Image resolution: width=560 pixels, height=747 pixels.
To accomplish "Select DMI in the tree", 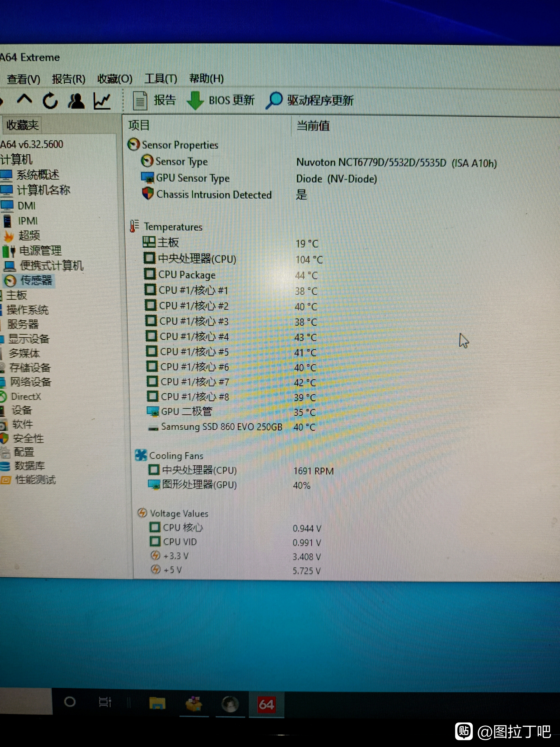I will point(18,205).
